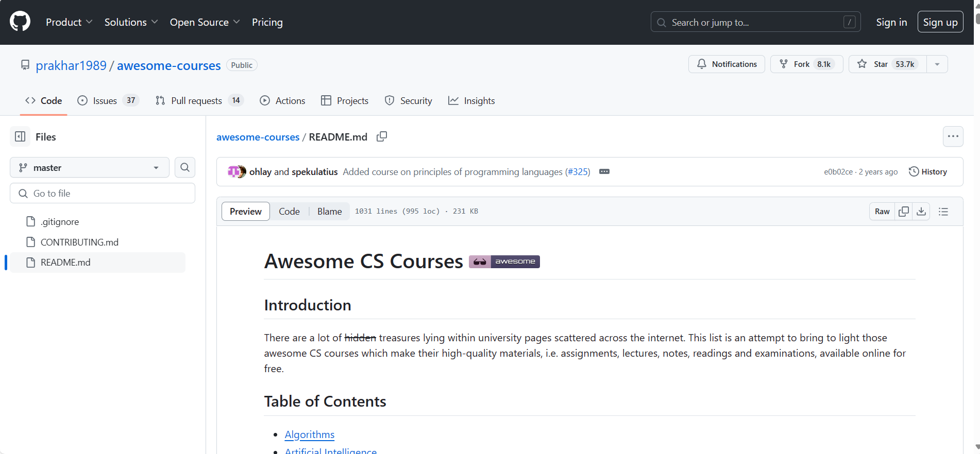The height and width of the screenshot is (454, 980).
Task: Open prakhar1989 user profile link
Action: pyautogui.click(x=71, y=65)
